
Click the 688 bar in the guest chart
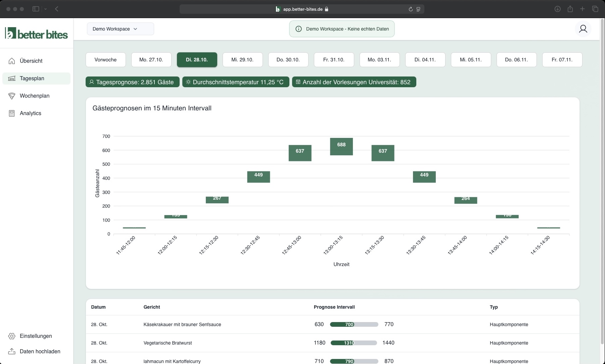(341, 147)
